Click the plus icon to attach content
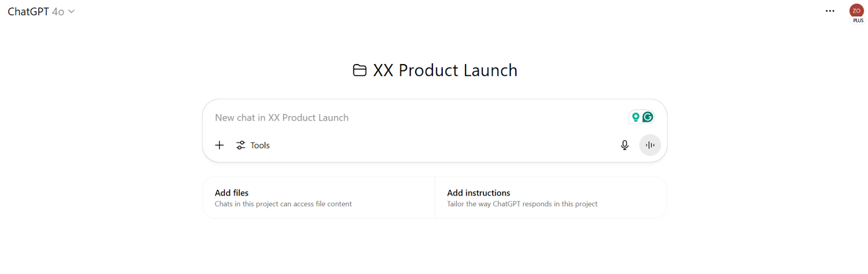This screenshot has width=868, height=274. [x=219, y=145]
